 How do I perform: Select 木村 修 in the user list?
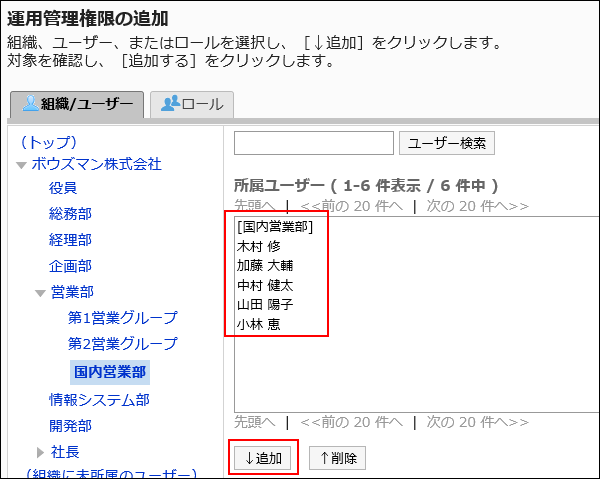point(259,246)
